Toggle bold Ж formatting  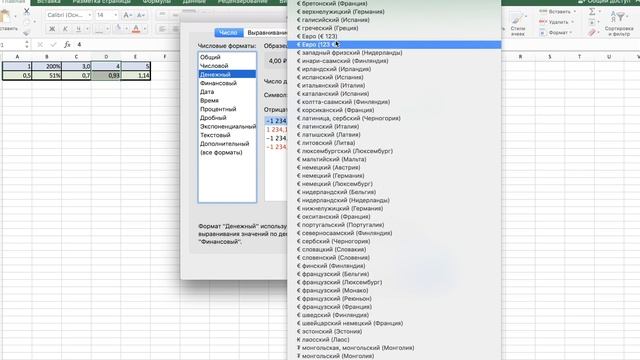point(52,29)
